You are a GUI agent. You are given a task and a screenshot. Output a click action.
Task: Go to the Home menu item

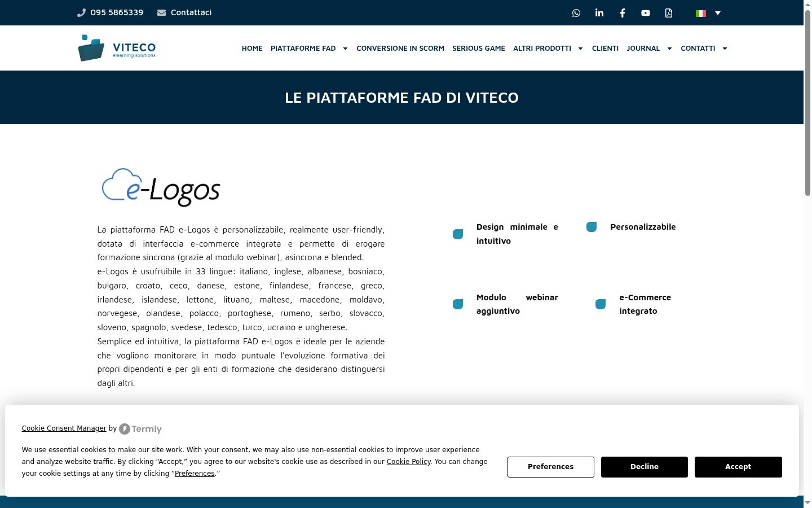252,49
